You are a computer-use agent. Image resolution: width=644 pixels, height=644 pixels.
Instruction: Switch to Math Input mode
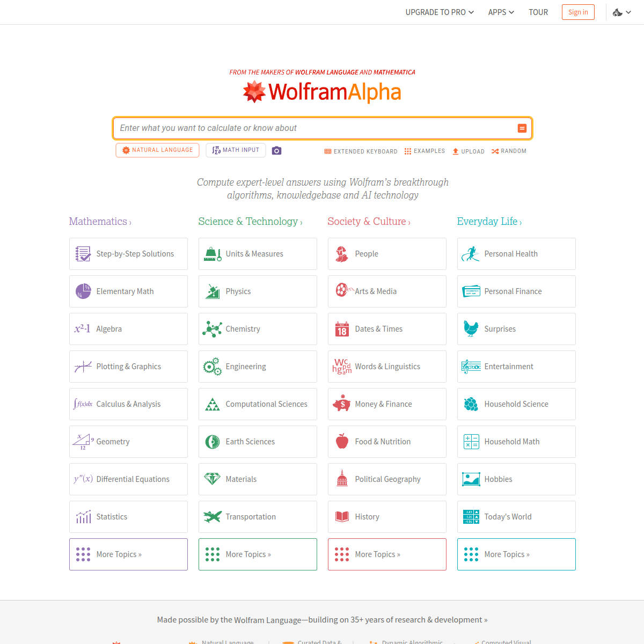[x=236, y=150]
